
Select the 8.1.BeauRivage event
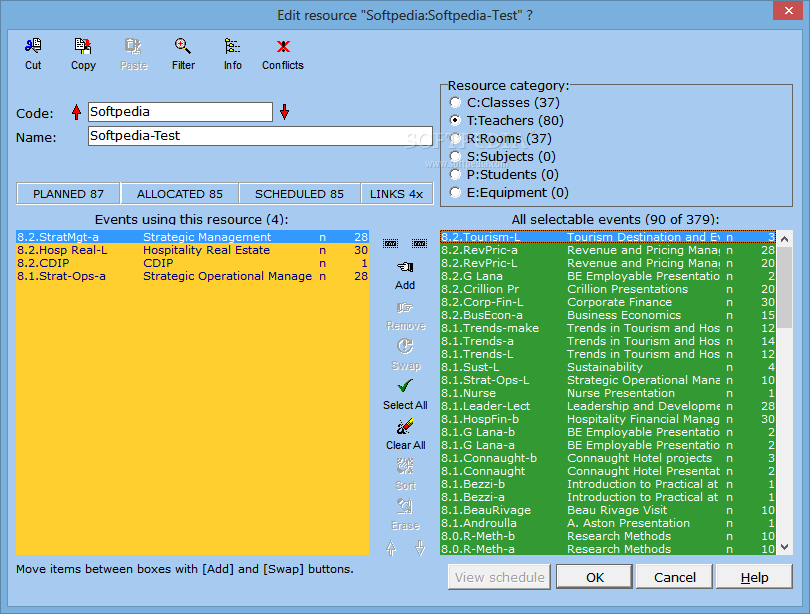pos(608,510)
